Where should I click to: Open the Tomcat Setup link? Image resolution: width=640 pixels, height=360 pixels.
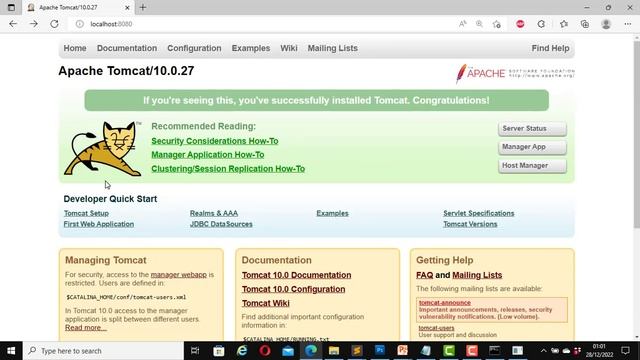[86, 213]
